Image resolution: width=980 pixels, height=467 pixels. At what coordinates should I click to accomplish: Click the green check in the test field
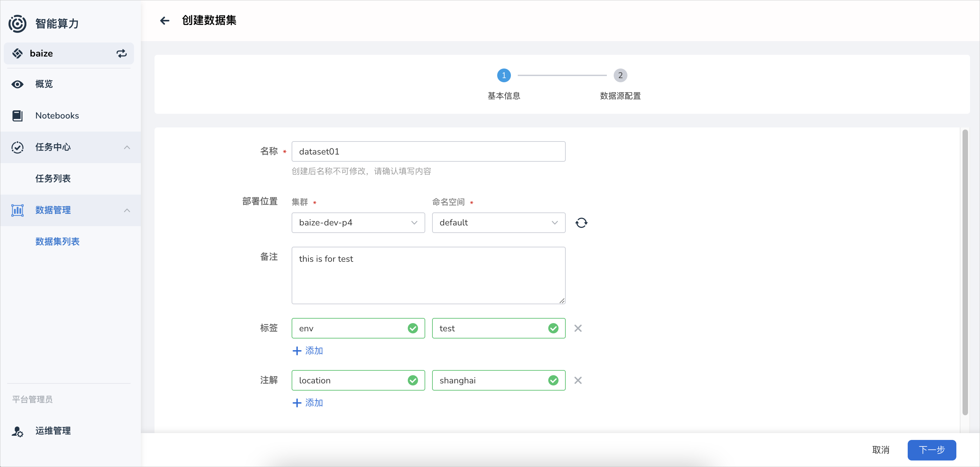point(553,328)
